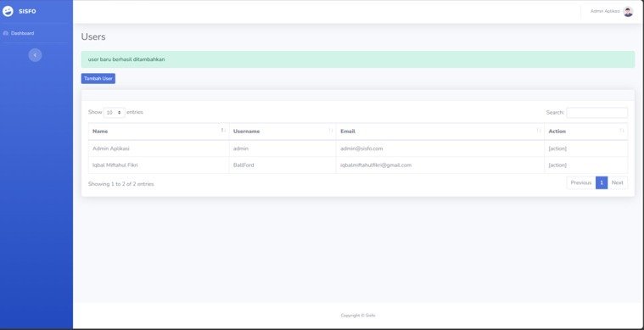The width and height of the screenshot is (644, 330).
Task: Select the admin@sisfo.com email cell
Action: 440,148
